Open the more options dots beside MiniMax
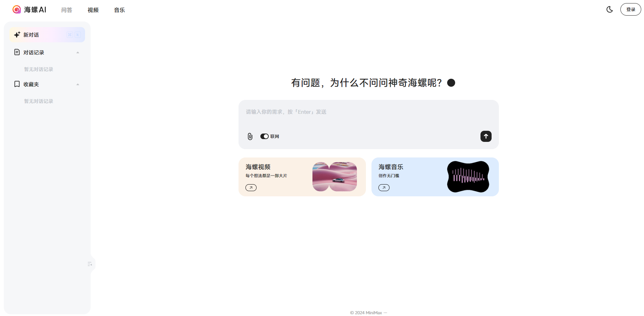The image size is (644, 316). 385,313
